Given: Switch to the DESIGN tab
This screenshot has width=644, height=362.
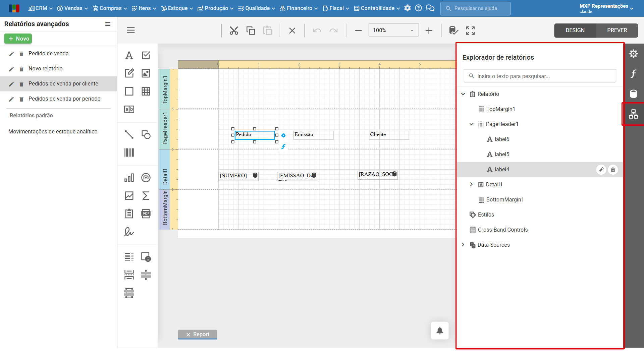Looking at the screenshot, I should [x=575, y=31].
